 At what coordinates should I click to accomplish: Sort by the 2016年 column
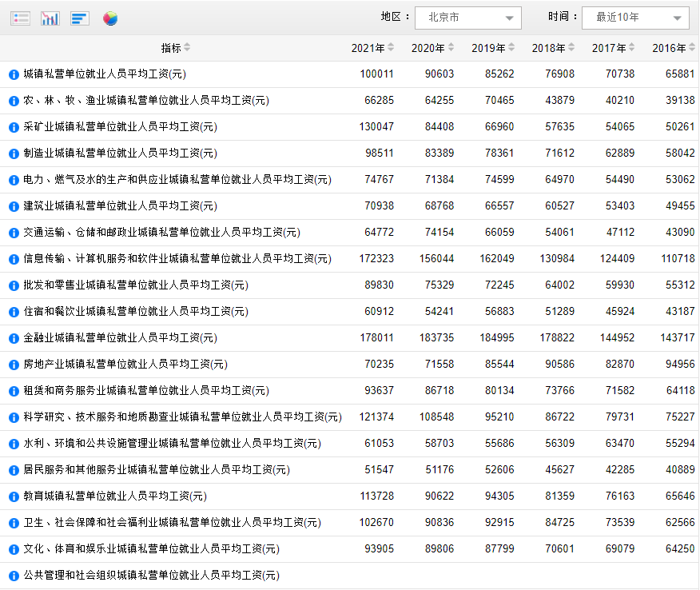674,48
